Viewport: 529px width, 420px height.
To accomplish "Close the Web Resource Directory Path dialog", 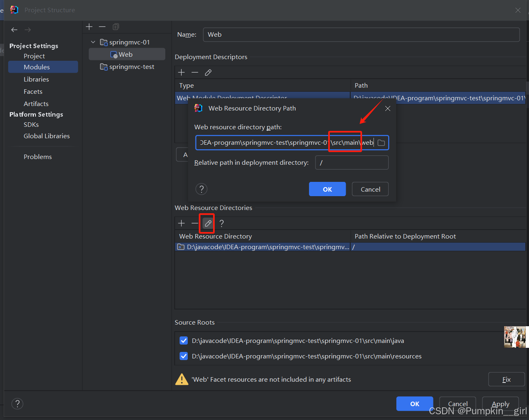I will [x=388, y=108].
